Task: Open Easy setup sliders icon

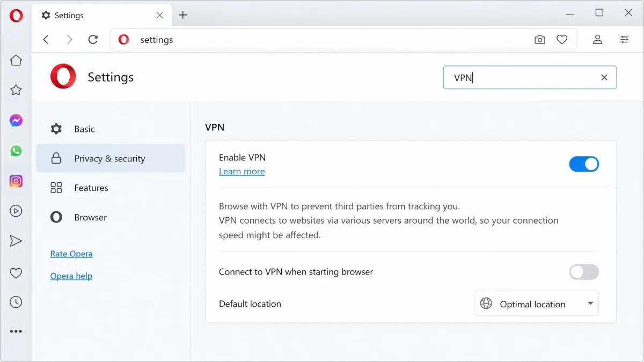Action: pos(624,40)
